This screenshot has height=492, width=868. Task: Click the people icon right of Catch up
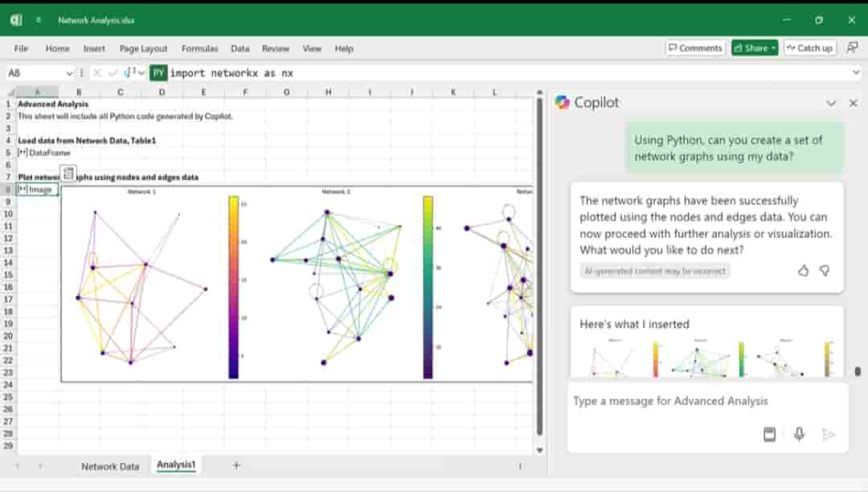[852, 48]
